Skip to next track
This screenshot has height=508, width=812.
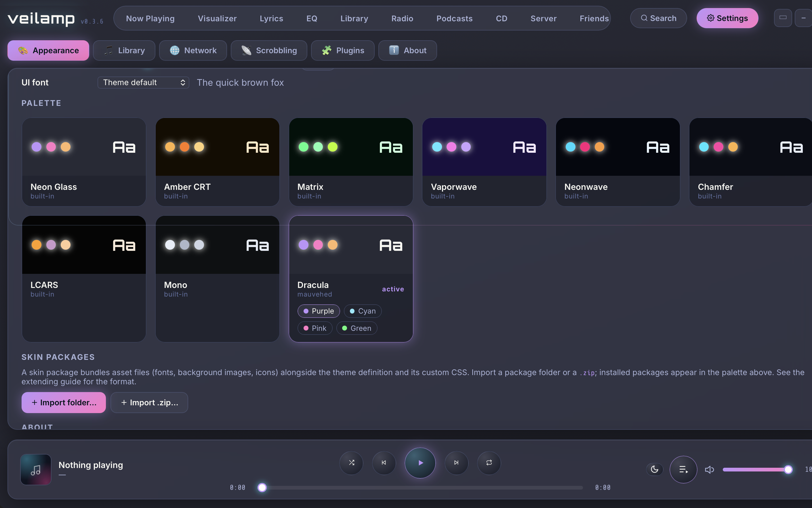(456, 463)
